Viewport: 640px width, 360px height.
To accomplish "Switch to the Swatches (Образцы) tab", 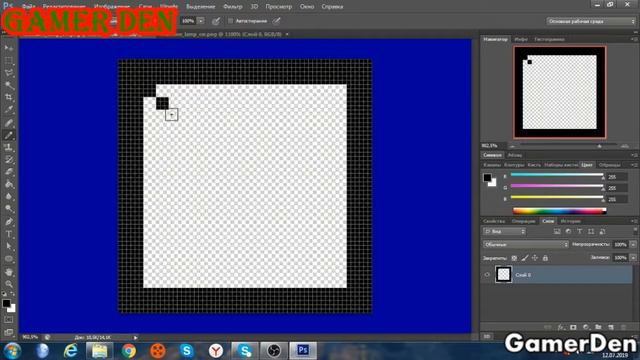I will coord(609,165).
